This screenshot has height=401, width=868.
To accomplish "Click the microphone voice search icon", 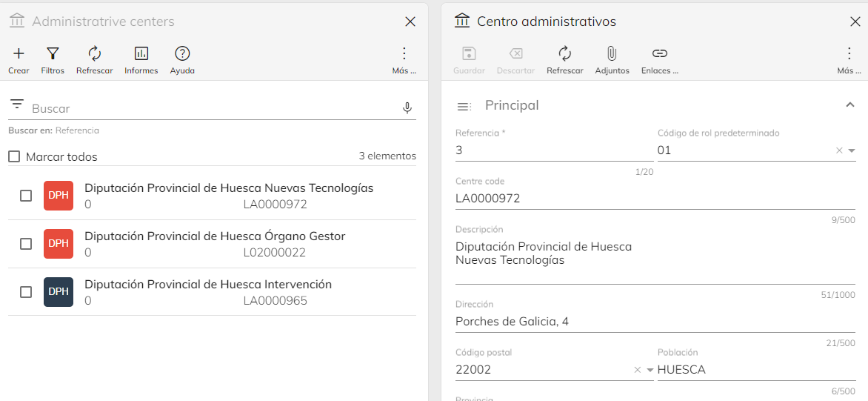I will point(407,108).
